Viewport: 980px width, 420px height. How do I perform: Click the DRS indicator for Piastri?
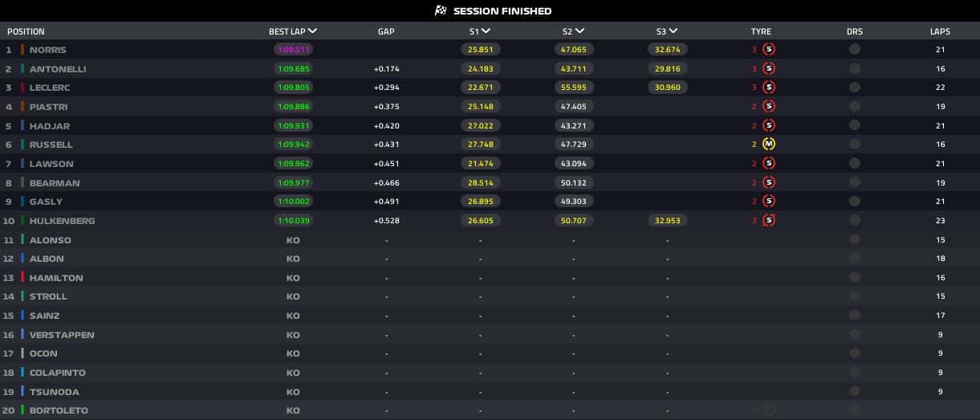pos(855,106)
